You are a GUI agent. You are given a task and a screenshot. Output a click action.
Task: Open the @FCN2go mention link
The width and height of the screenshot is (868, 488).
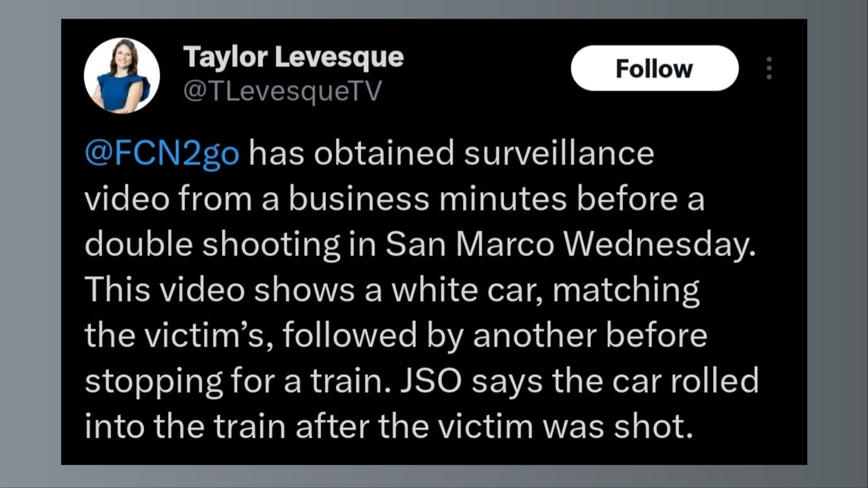pos(162,153)
